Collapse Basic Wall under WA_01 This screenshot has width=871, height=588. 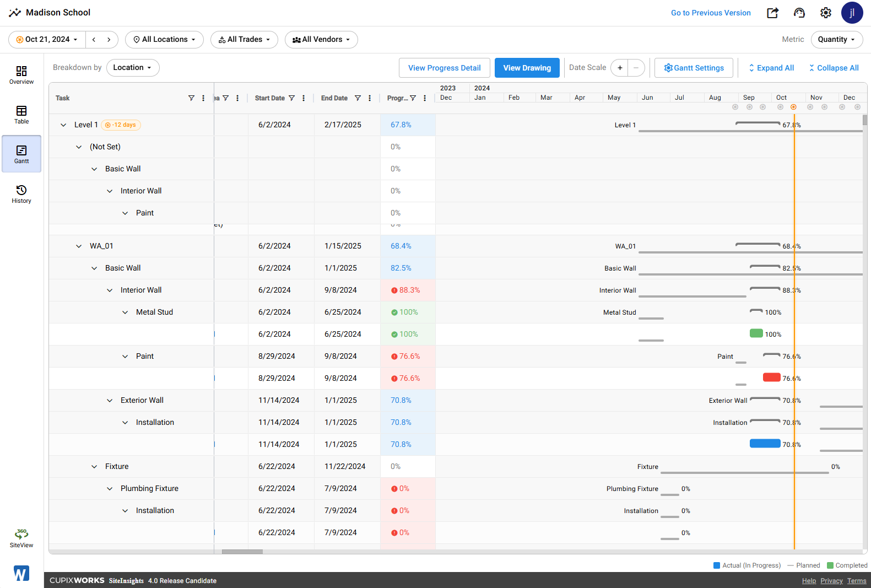coord(94,268)
